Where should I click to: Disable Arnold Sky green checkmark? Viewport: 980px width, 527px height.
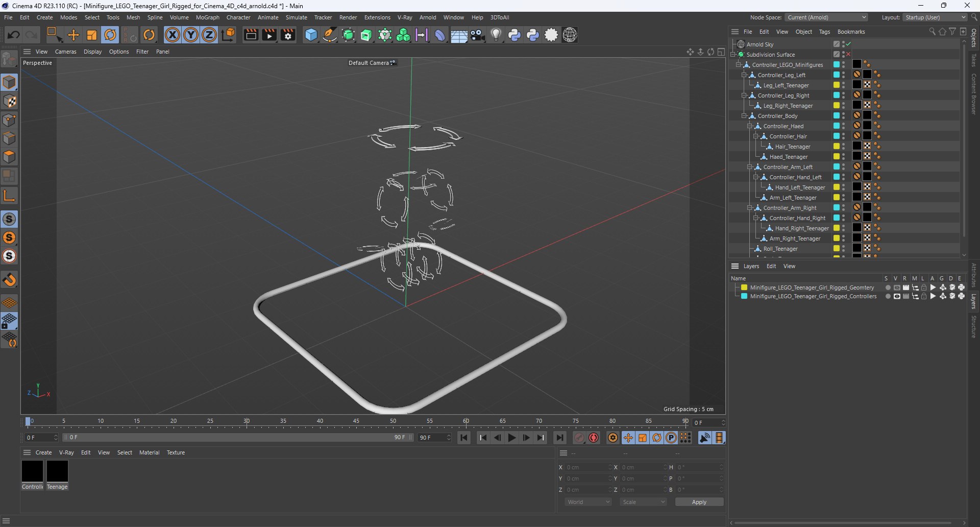848,44
